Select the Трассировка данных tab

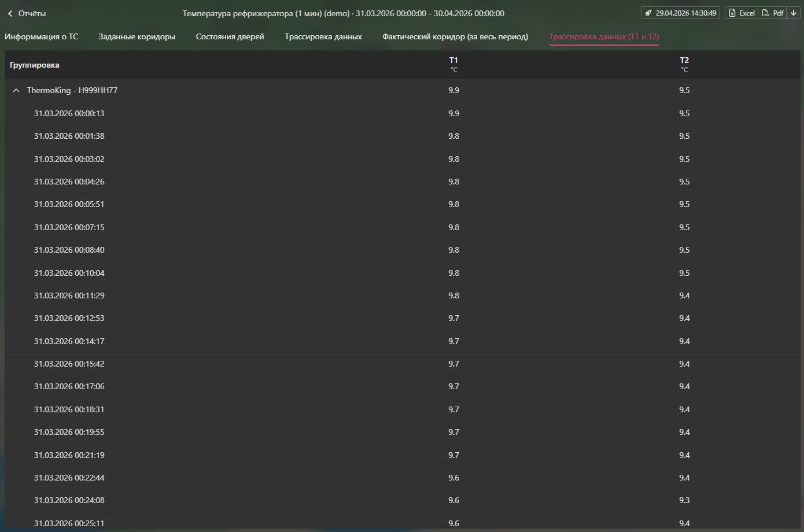click(323, 36)
